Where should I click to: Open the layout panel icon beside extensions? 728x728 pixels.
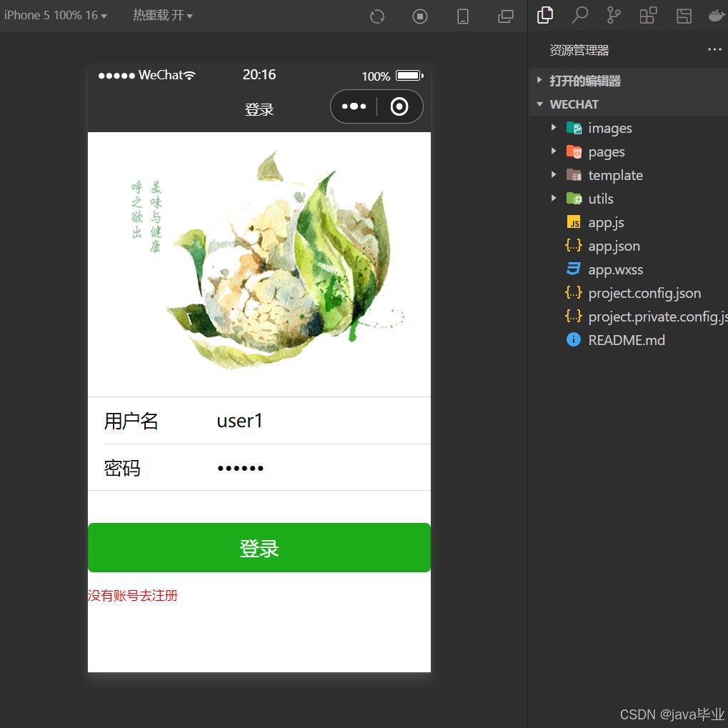point(684,16)
